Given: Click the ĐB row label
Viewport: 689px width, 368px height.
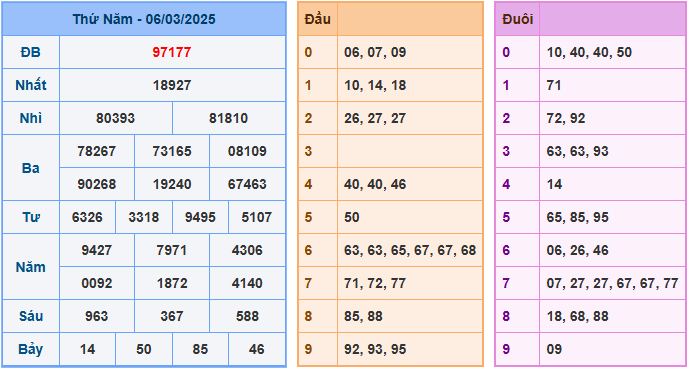Looking at the screenshot, I should pos(30,52).
